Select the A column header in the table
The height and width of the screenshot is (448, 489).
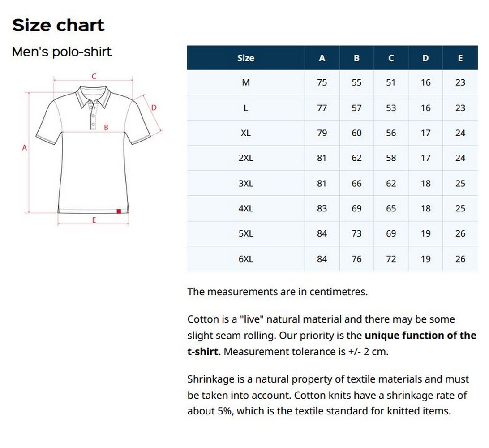click(x=322, y=58)
